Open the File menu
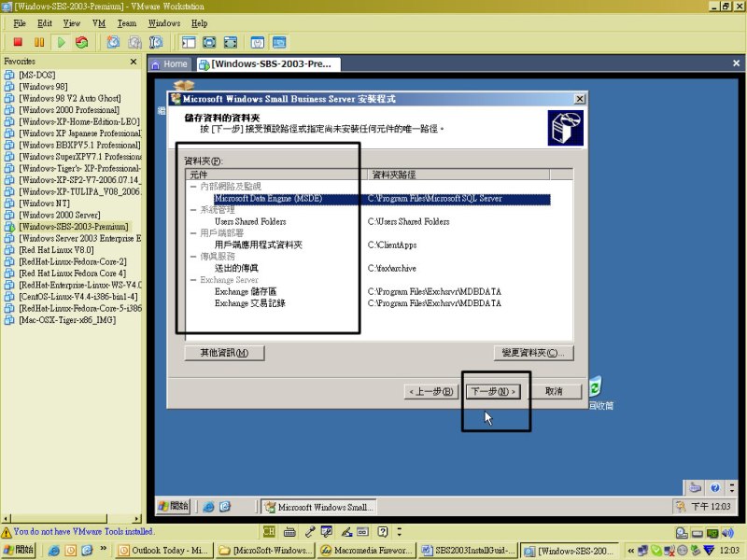Image resolution: width=747 pixels, height=560 pixels. 20,23
